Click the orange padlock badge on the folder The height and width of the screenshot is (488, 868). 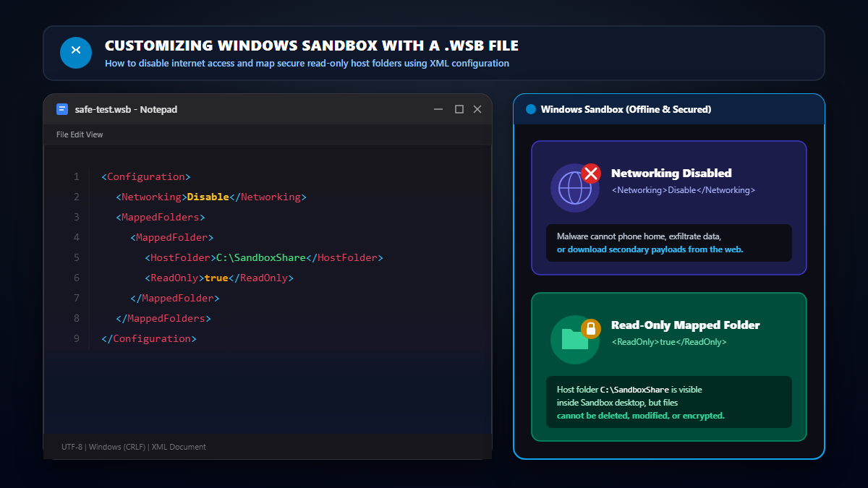[591, 328]
